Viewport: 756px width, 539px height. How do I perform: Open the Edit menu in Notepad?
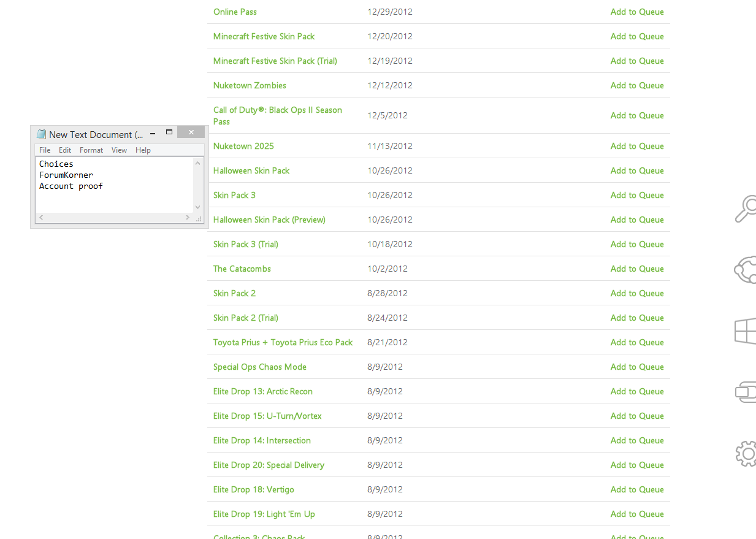pyautogui.click(x=65, y=150)
